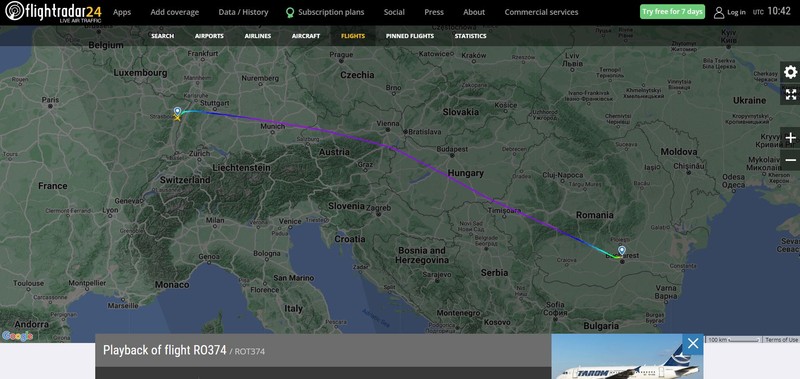This screenshot has height=379, width=800.
Task: Open Commercial services page
Action: coord(541,12)
